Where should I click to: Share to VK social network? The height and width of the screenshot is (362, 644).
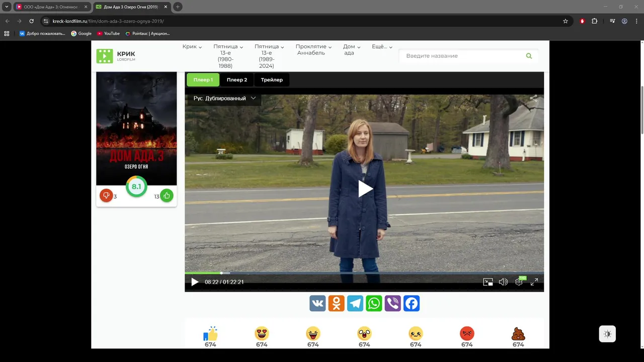tap(317, 303)
